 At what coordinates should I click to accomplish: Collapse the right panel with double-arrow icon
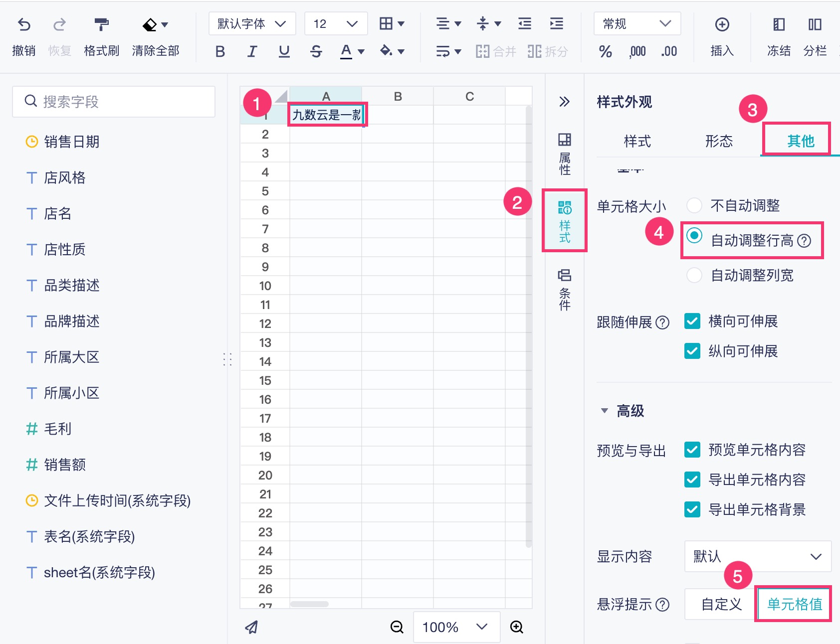[564, 102]
